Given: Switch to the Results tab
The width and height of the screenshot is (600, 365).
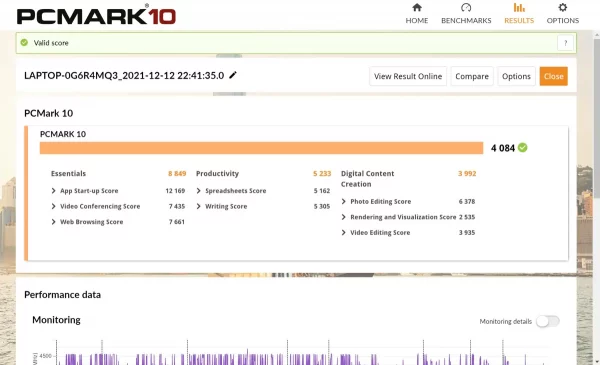Looking at the screenshot, I should tap(519, 13).
